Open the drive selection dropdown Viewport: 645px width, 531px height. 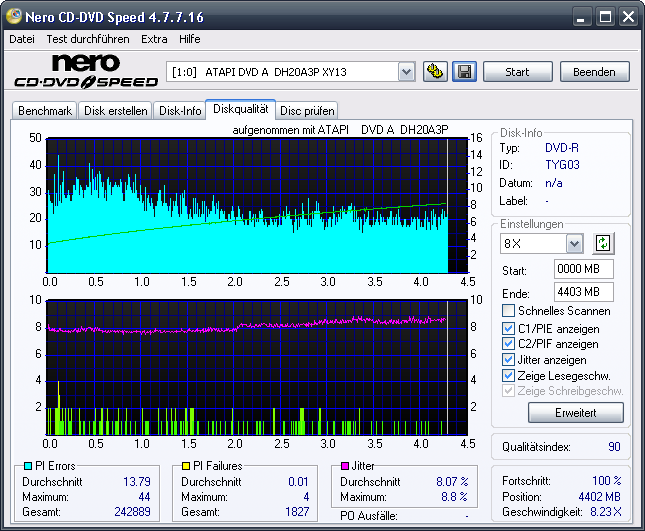point(406,72)
